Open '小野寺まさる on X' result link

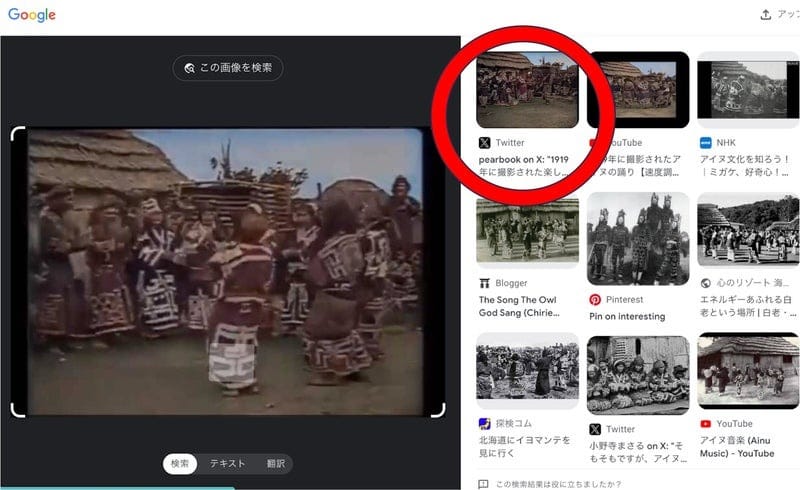tap(638, 452)
